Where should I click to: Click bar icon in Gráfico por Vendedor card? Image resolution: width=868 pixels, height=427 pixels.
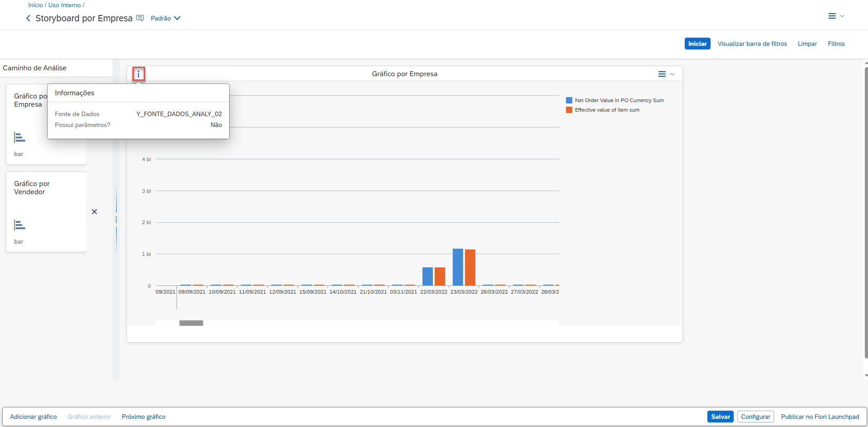[x=20, y=225]
